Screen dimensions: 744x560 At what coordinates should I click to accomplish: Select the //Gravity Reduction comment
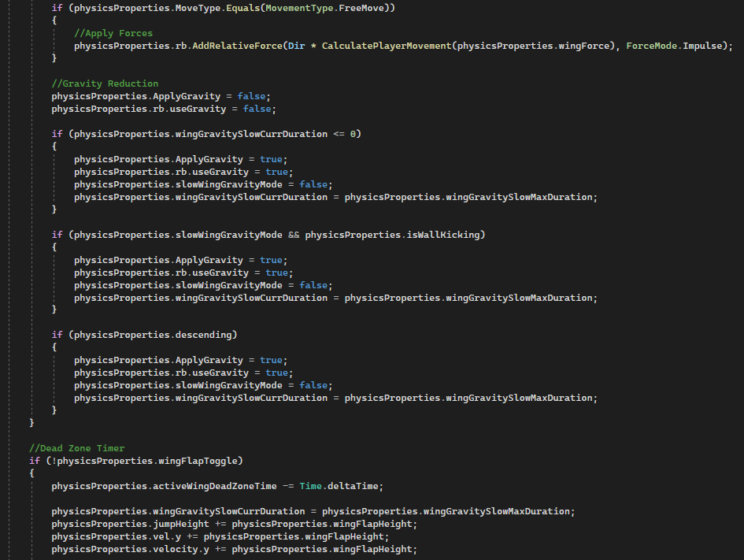point(105,83)
